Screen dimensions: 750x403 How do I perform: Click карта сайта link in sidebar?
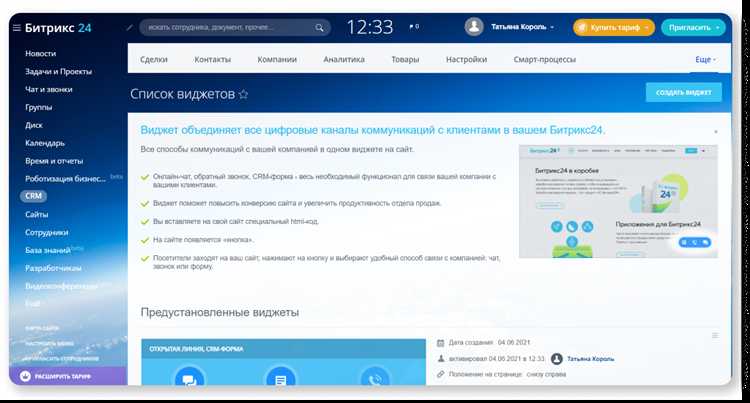(x=42, y=328)
